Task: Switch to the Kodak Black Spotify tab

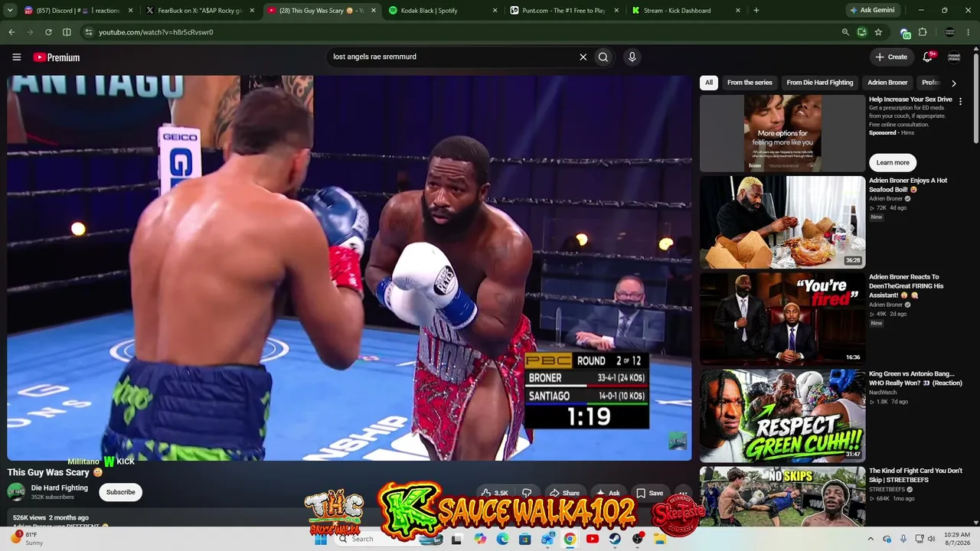Action: [x=445, y=11]
